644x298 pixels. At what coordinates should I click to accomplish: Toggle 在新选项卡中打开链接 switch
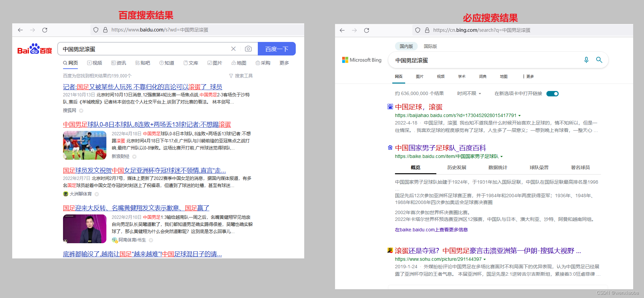(553, 94)
